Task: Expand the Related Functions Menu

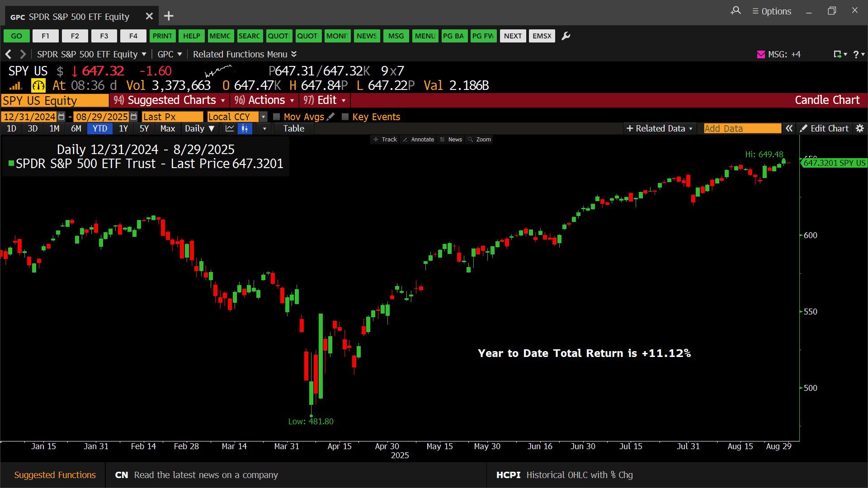Action: click(245, 54)
